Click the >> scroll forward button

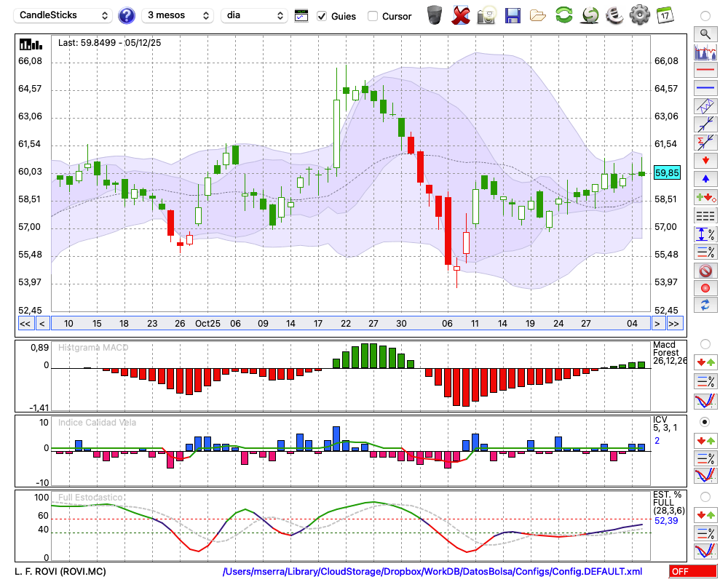click(674, 324)
